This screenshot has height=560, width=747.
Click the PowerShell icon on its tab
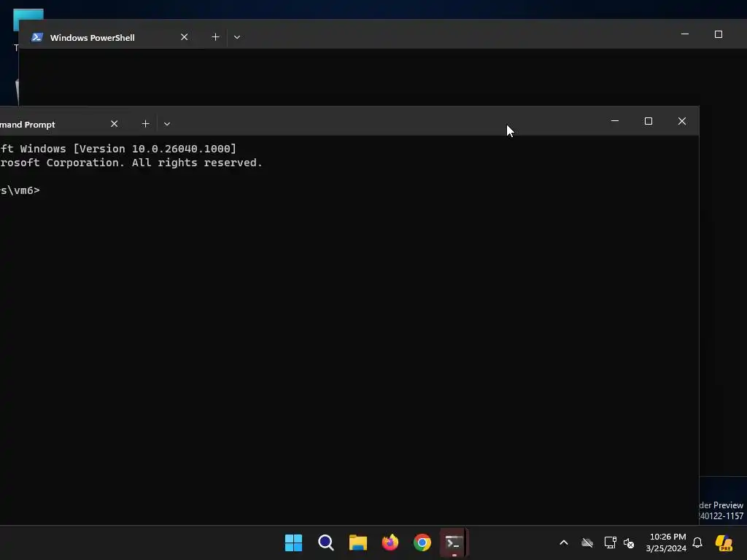point(37,37)
